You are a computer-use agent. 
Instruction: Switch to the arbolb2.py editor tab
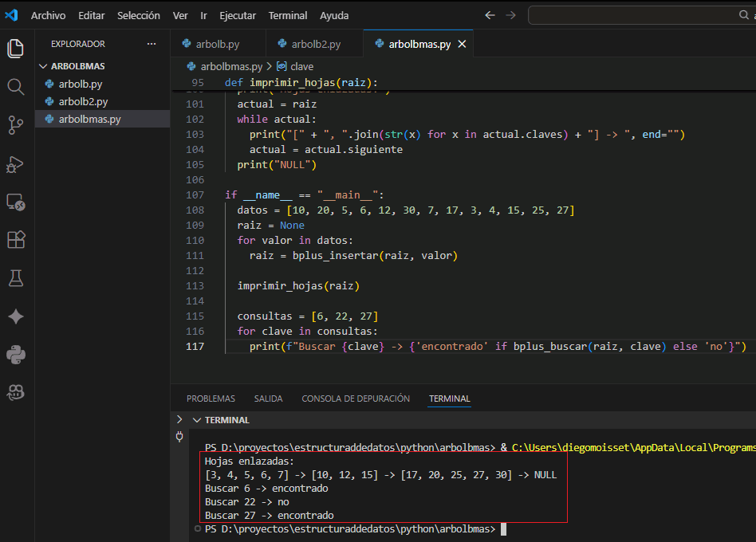pyautogui.click(x=316, y=44)
